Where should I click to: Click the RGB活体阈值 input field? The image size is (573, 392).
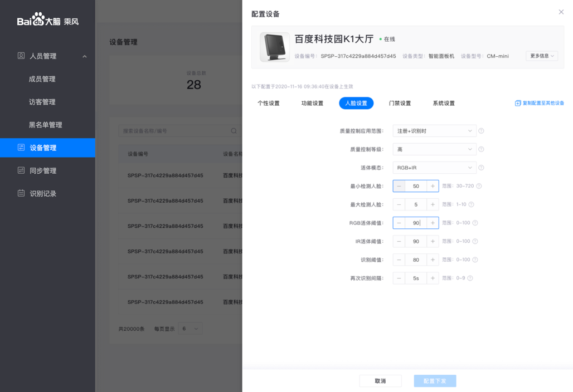(x=416, y=223)
